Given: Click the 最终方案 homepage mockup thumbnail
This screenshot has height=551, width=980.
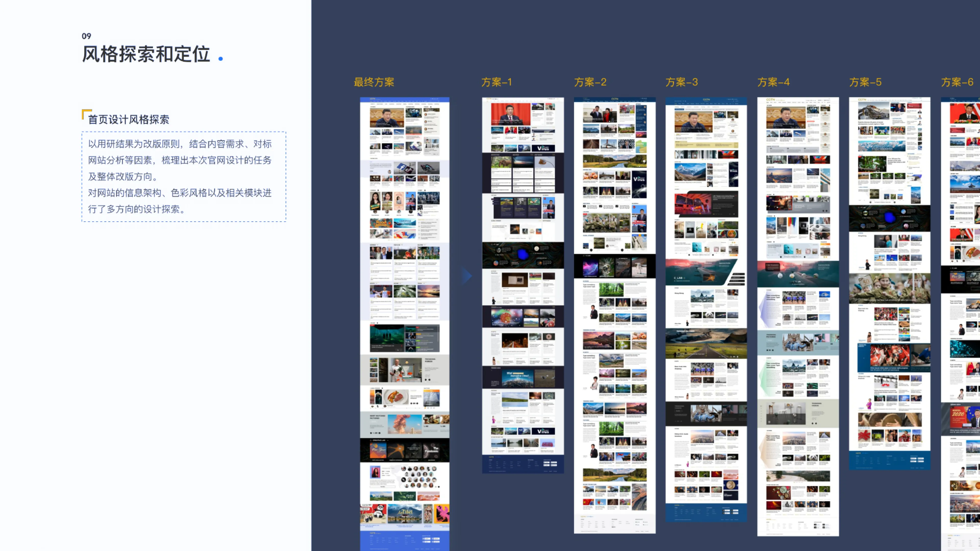Looking at the screenshot, I should click(x=405, y=324).
